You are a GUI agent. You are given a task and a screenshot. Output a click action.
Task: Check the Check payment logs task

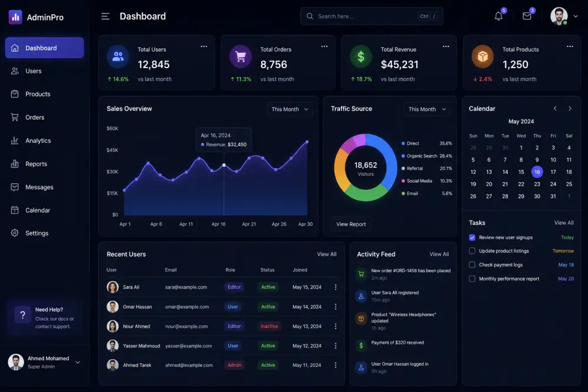472,265
